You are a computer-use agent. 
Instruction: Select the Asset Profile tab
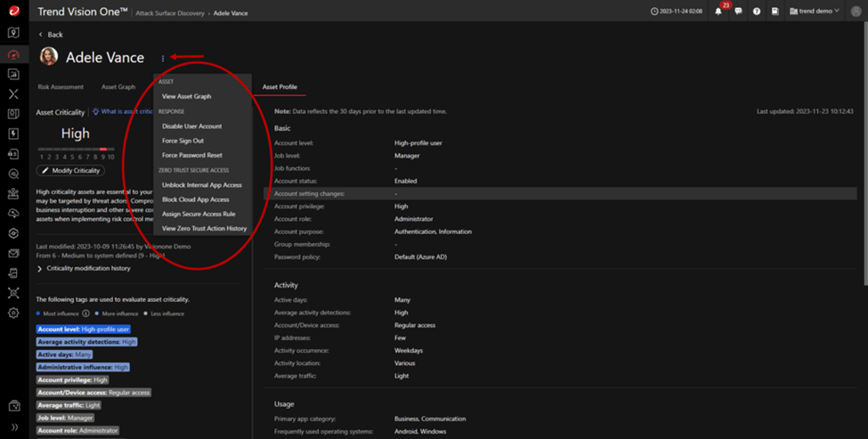(280, 87)
